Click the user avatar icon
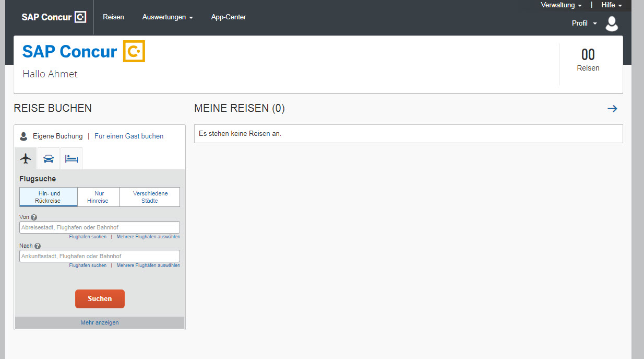644x359 pixels. point(612,24)
